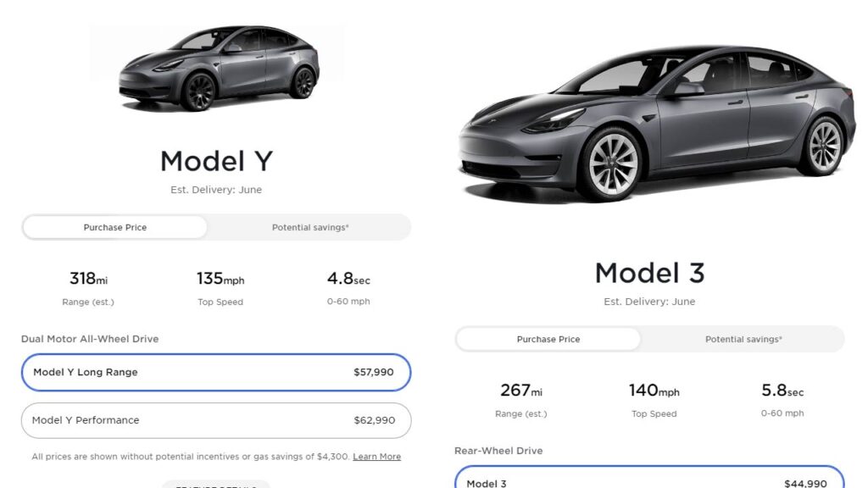Click the 140 mph top speed figure
The image size is (868, 488).
(654, 391)
